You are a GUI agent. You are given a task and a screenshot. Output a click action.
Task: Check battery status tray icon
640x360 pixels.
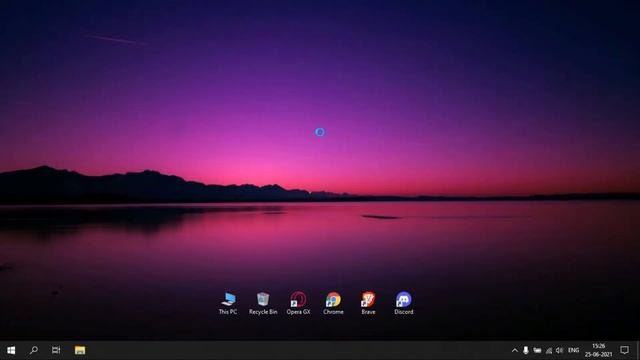537,350
